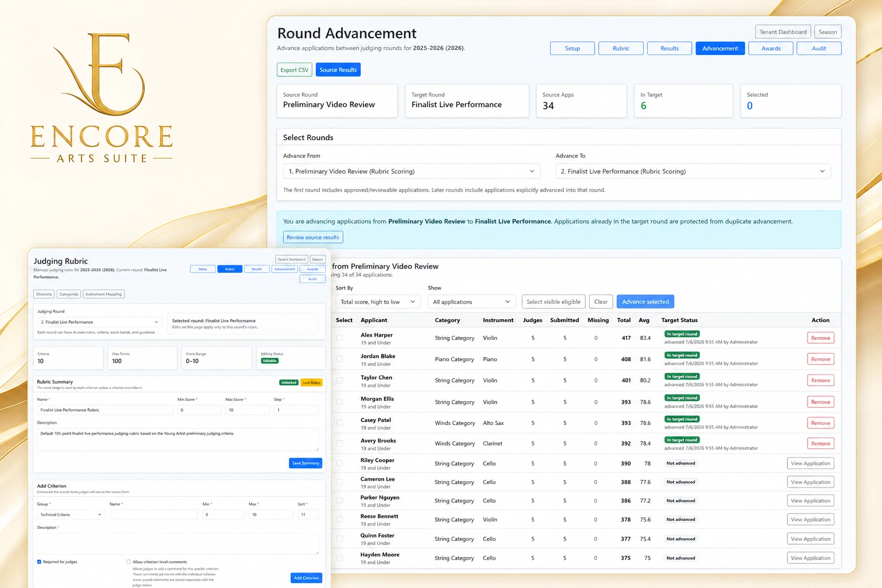Click Review source results button
This screenshot has width=882, height=588.
pos(313,237)
